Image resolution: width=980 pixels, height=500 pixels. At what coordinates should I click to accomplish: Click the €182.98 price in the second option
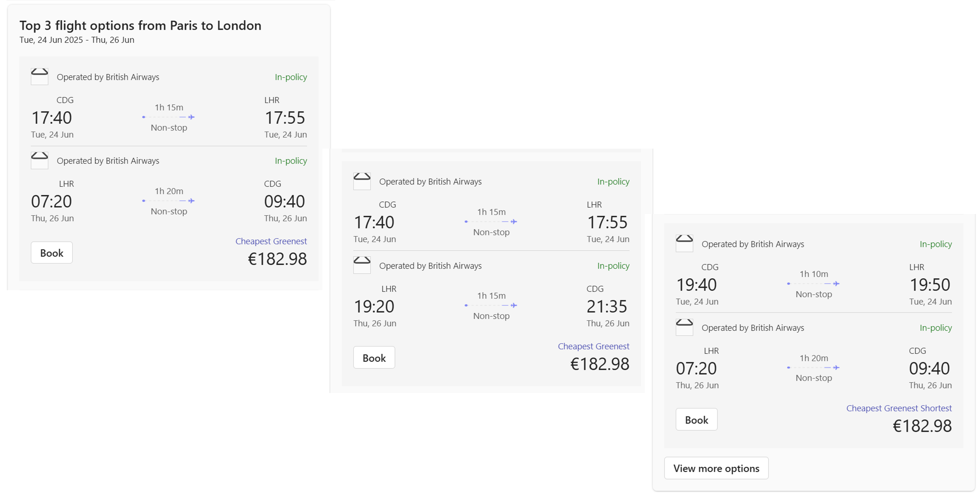600,364
